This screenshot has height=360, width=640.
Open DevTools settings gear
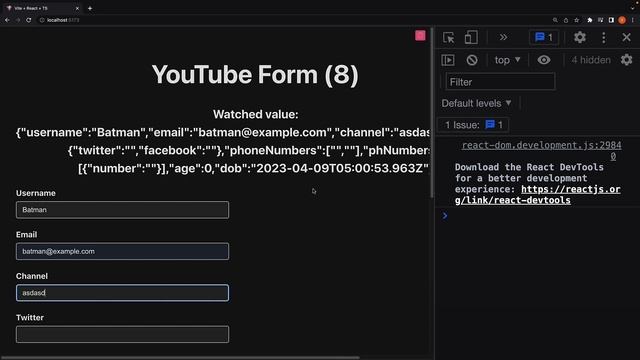pos(580,38)
